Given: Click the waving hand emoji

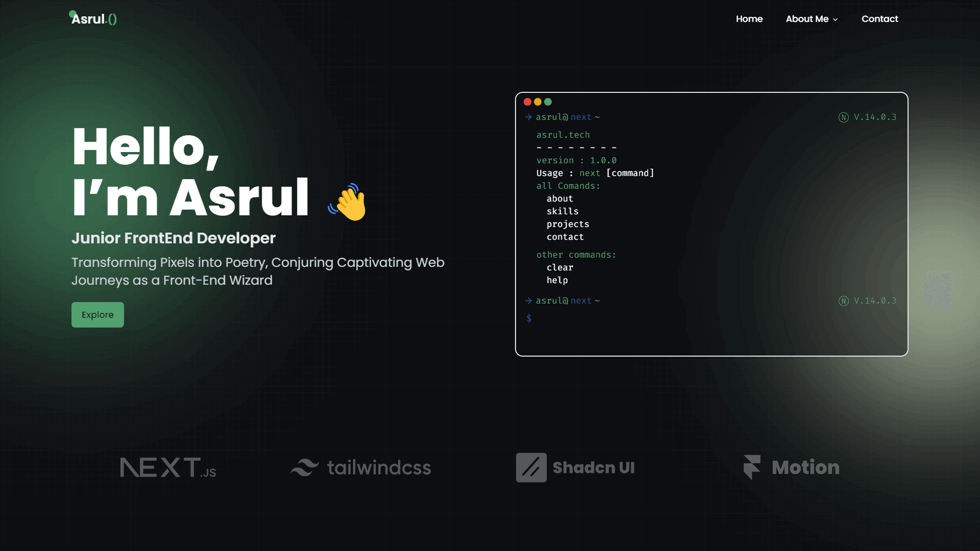Looking at the screenshot, I should [x=348, y=202].
